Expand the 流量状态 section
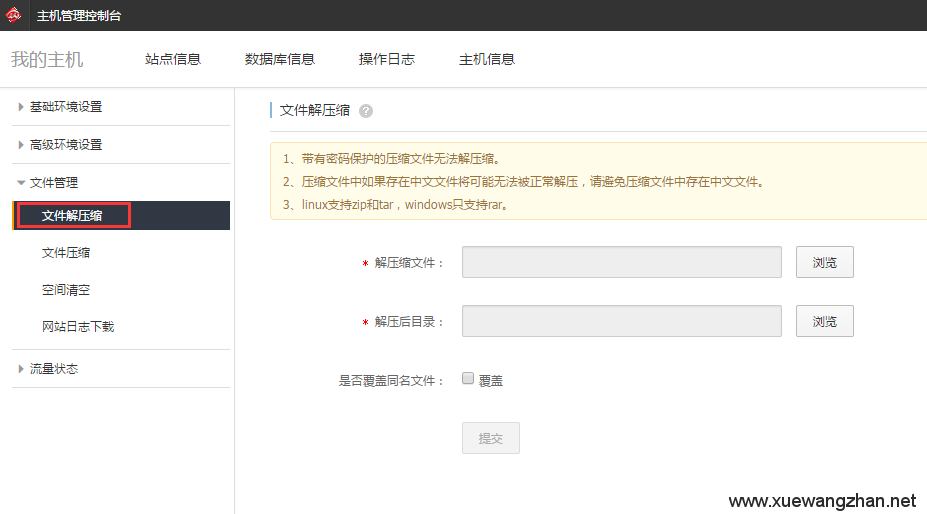 click(x=54, y=369)
